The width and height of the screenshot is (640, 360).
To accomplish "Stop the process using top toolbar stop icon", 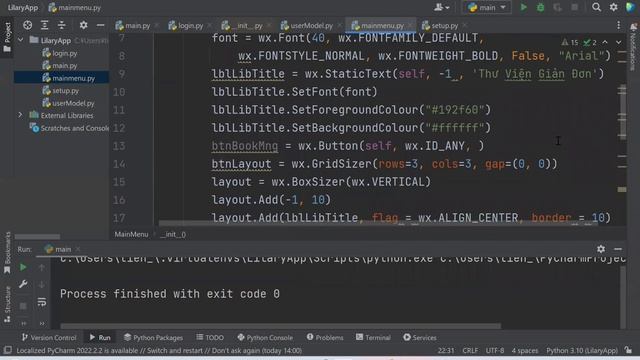I will (574, 7).
